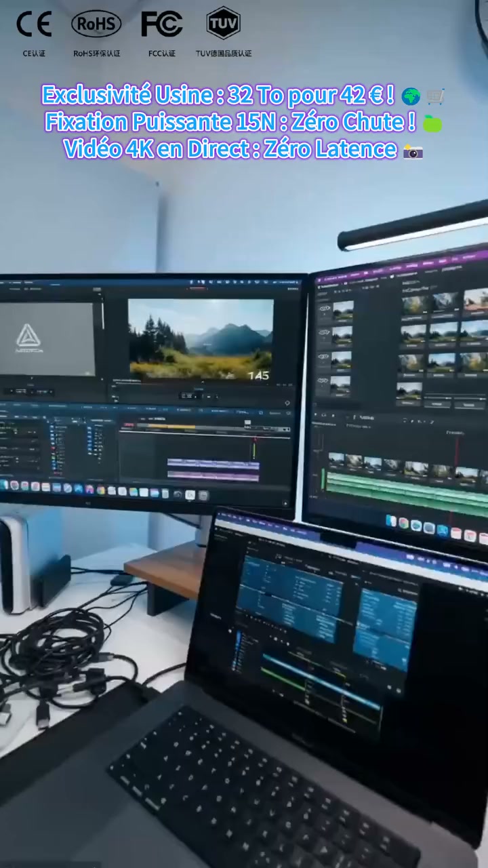488x868 pixels.
Task: Toggle the second eye icon in right monitor list
Action: click(324, 334)
